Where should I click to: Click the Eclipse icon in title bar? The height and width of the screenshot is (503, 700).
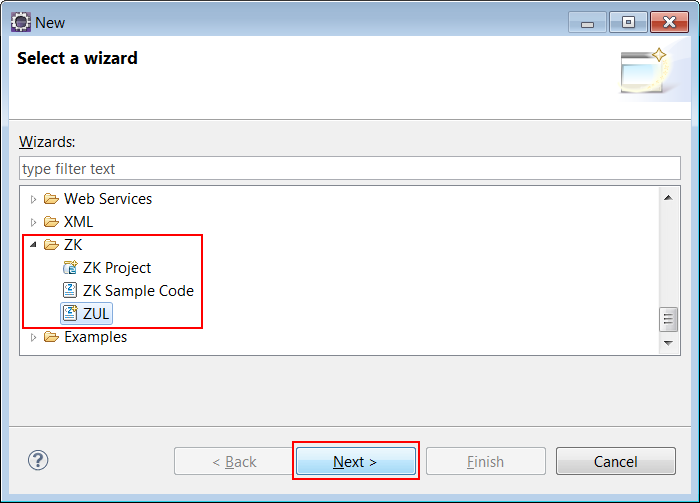click(x=21, y=22)
